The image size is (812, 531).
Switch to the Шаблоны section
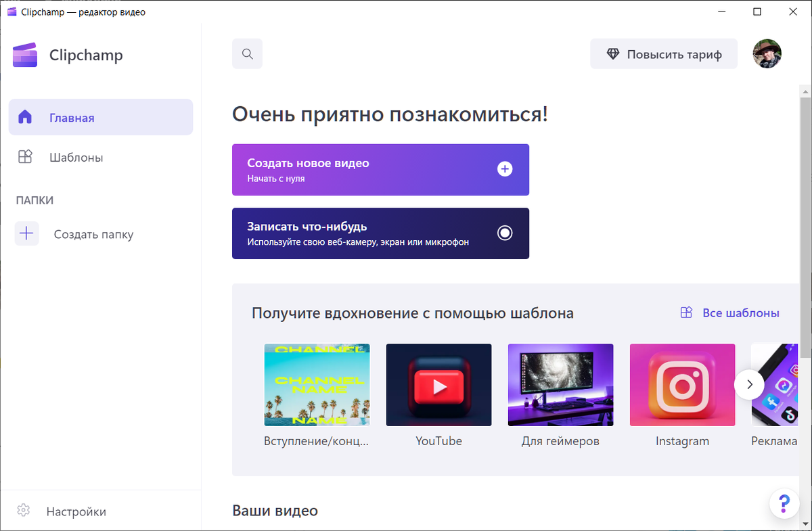coord(76,157)
